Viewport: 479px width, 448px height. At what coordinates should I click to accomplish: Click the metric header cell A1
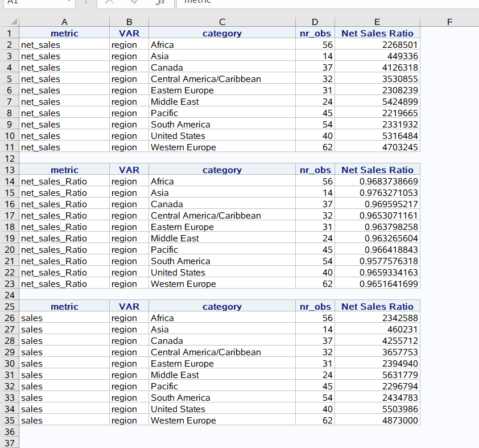pyautogui.click(x=64, y=33)
